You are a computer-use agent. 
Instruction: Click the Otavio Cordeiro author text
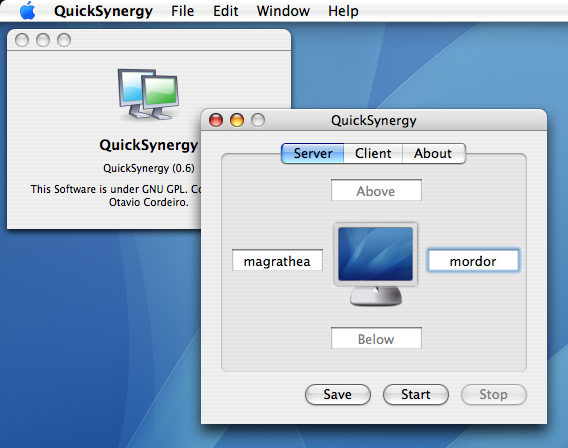click(x=149, y=202)
